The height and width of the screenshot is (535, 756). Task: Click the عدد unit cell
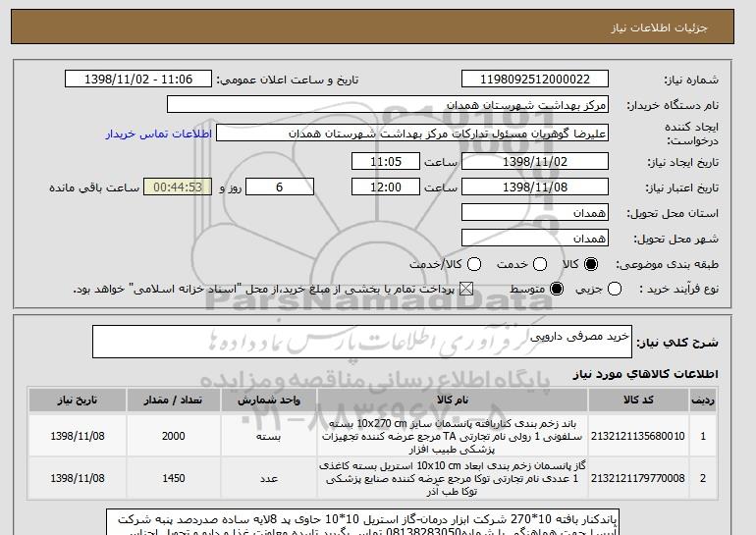point(269,479)
